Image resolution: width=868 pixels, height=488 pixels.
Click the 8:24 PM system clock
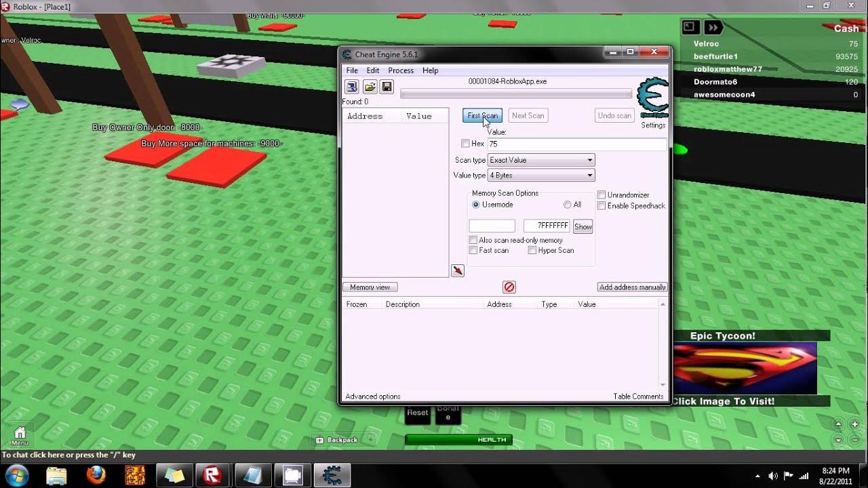pyautogui.click(x=835, y=470)
